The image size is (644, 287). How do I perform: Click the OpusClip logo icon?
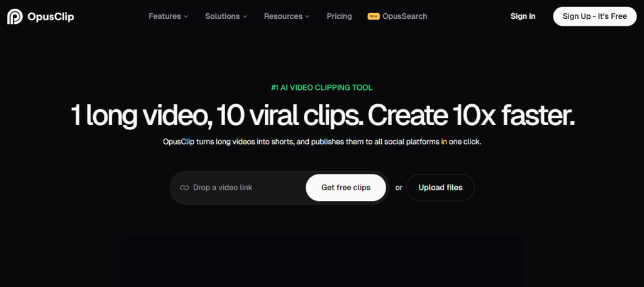coord(15,16)
